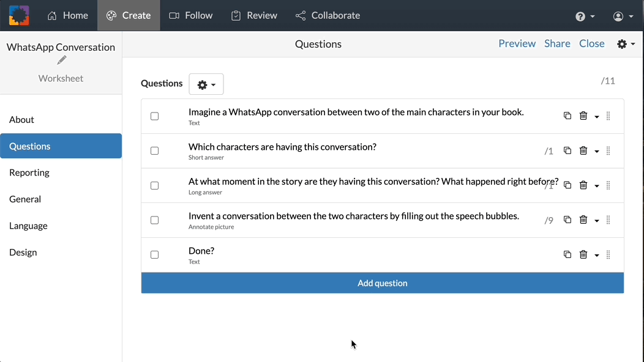The height and width of the screenshot is (362, 644).
Task: Tick checkbox for 'Invent a conversation' question
Action: pyautogui.click(x=155, y=220)
